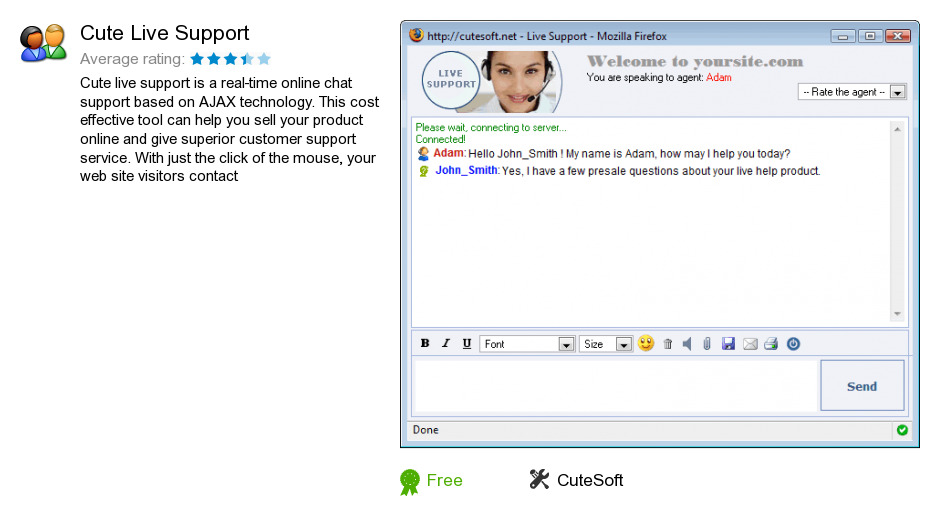
Task: Click the Firefox icon in title bar
Action: [416, 35]
